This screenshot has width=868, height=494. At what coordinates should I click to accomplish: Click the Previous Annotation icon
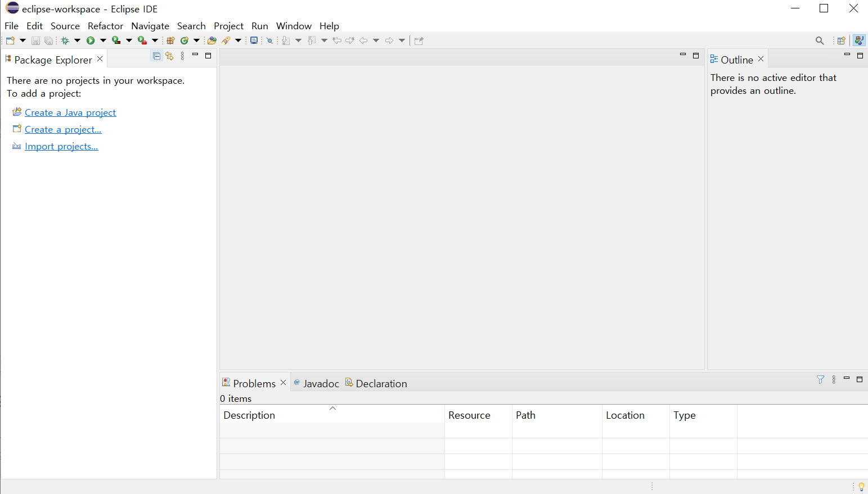coord(312,40)
